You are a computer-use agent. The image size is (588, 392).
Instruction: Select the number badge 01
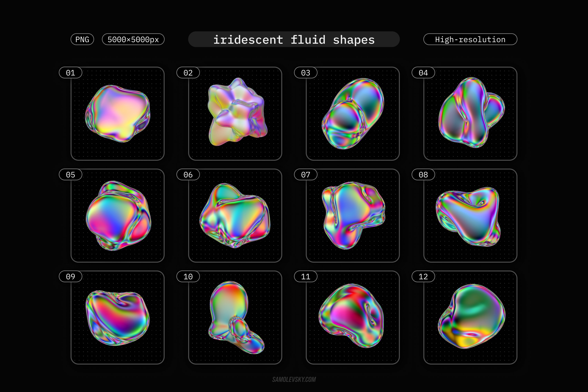pyautogui.click(x=71, y=73)
